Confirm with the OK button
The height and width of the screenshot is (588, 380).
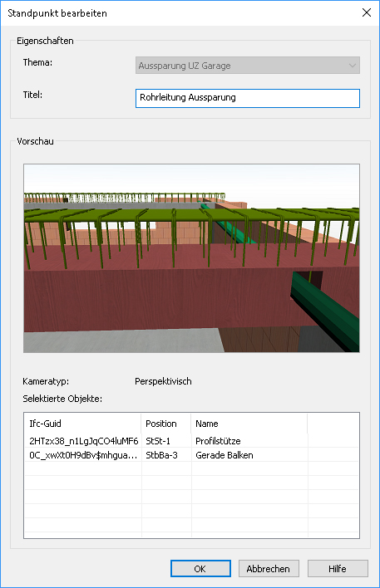[x=200, y=569]
